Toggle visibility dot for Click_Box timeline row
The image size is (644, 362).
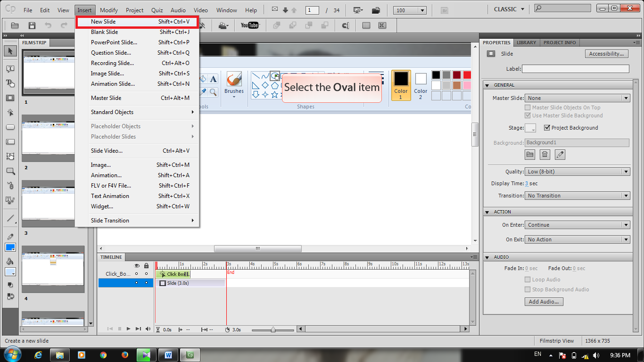pyautogui.click(x=137, y=274)
